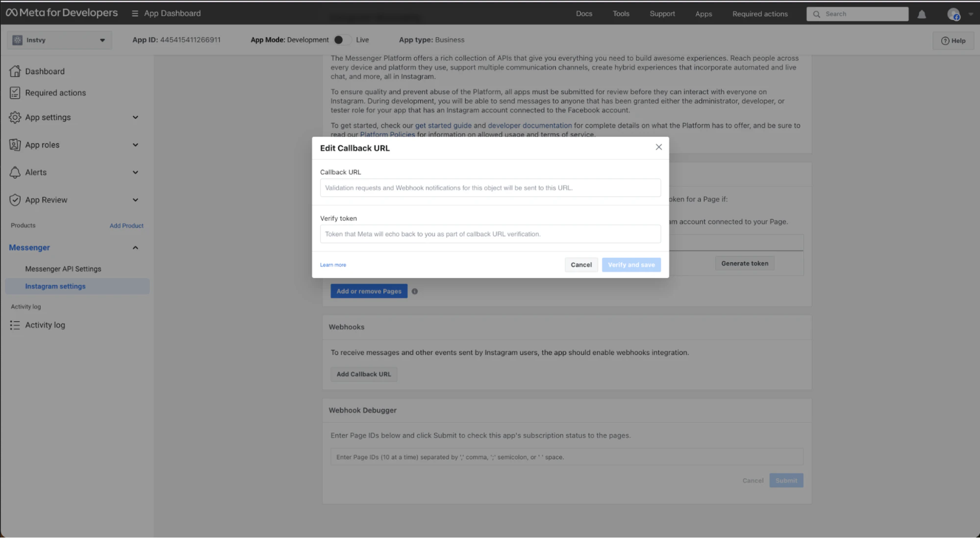Click info icon beside Add or remove Pages
The image size is (980, 538).
pyautogui.click(x=414, y=291)
